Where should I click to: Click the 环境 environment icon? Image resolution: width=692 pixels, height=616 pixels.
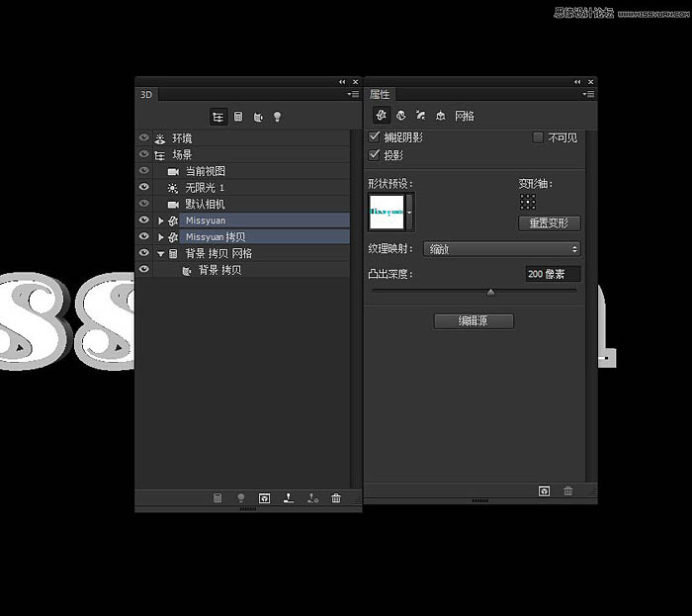160,138
